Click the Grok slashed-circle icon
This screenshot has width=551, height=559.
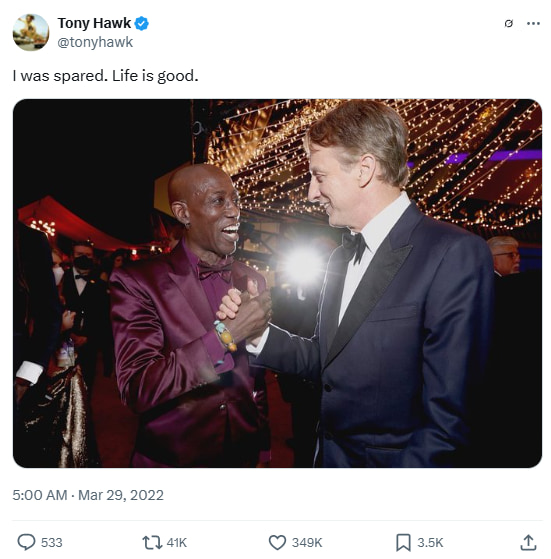pos(509,24)
